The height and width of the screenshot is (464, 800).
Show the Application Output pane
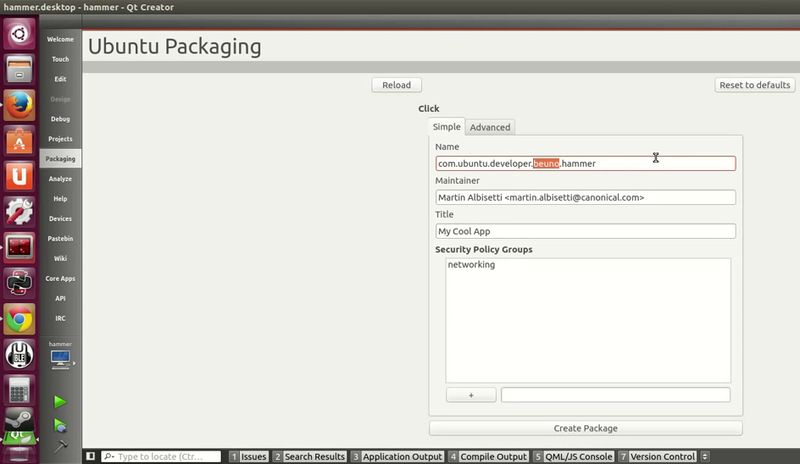click(x=397, y=456)
